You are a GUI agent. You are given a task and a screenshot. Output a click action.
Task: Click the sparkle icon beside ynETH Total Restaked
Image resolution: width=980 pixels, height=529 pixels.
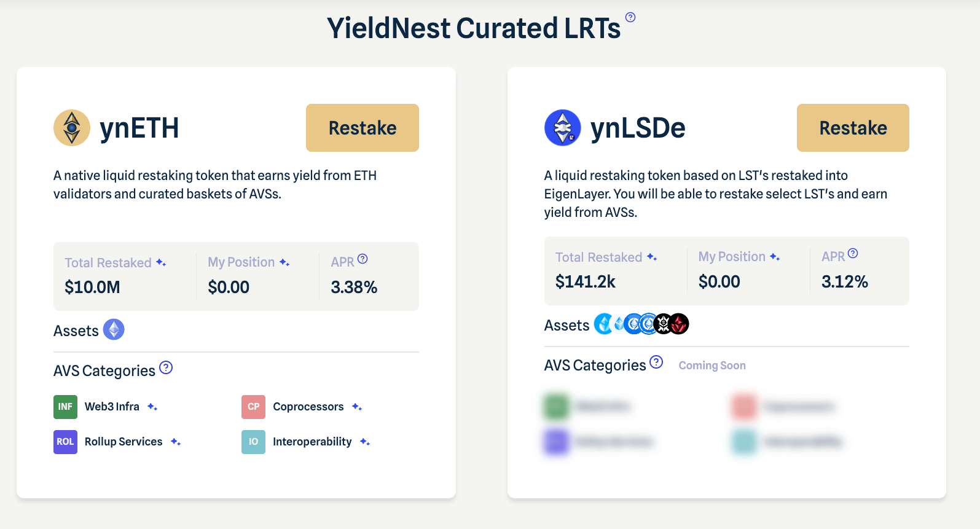coord(161,262)
